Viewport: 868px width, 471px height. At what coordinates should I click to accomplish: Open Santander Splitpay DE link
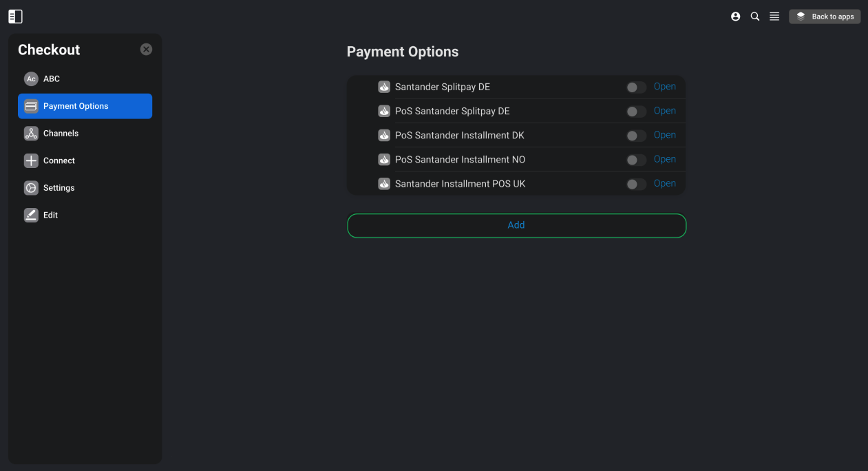[x=665, y=87]
